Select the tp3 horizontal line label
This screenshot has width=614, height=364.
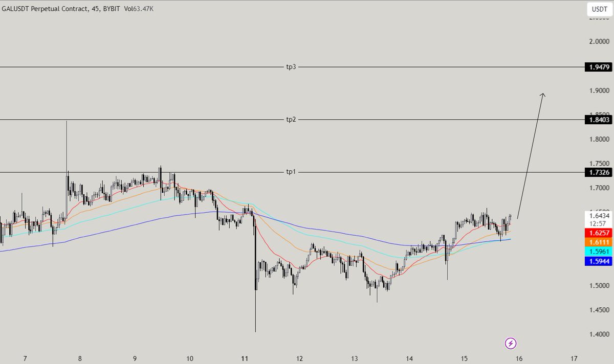[x=291, y=66]
